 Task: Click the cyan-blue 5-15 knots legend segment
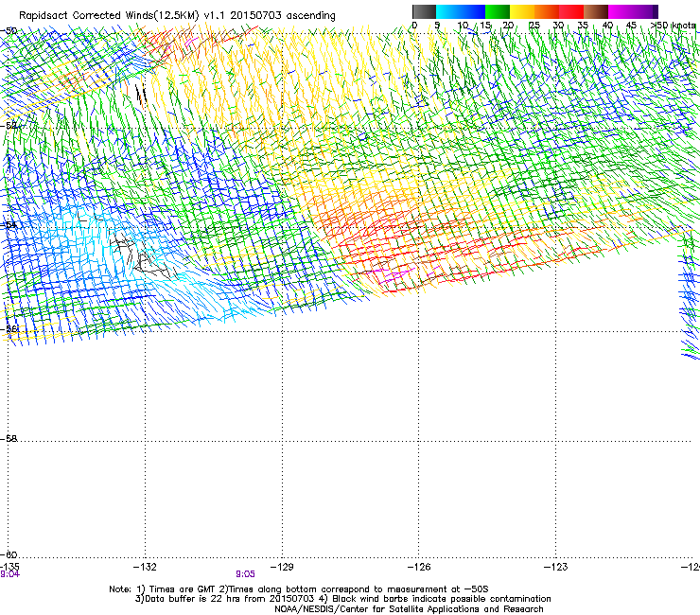(x=461, y=11)
